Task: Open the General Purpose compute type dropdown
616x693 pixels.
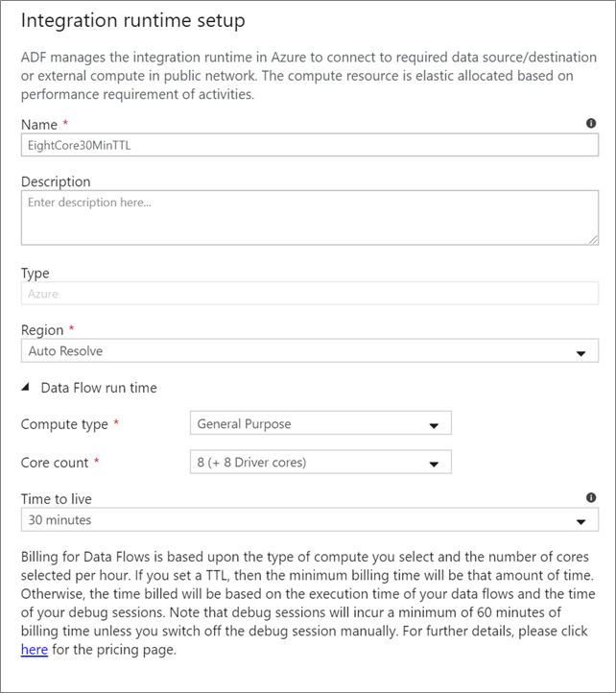Action: click(307, 423)
